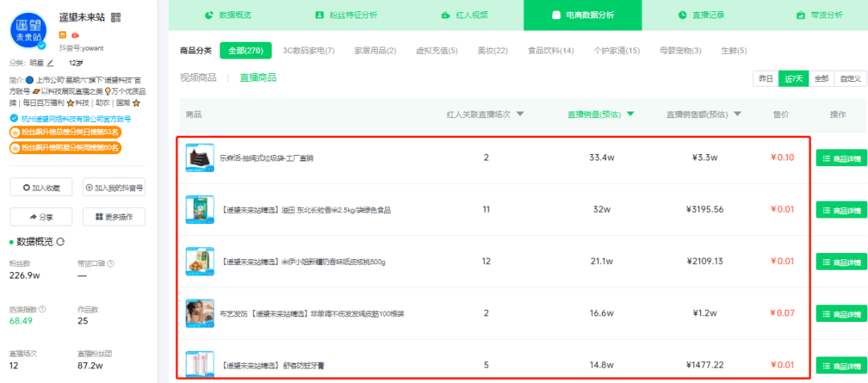Open 商品详情 for the 舒客防蛀牙膏 row
Viewport: 868px width, 383px height.
[x=841, y=365]
